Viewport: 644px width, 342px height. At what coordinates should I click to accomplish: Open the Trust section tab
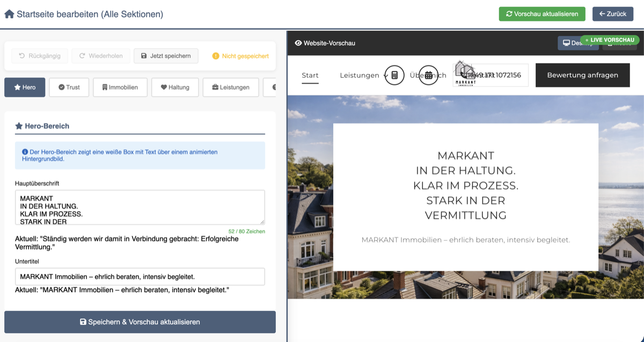point(69,88)
